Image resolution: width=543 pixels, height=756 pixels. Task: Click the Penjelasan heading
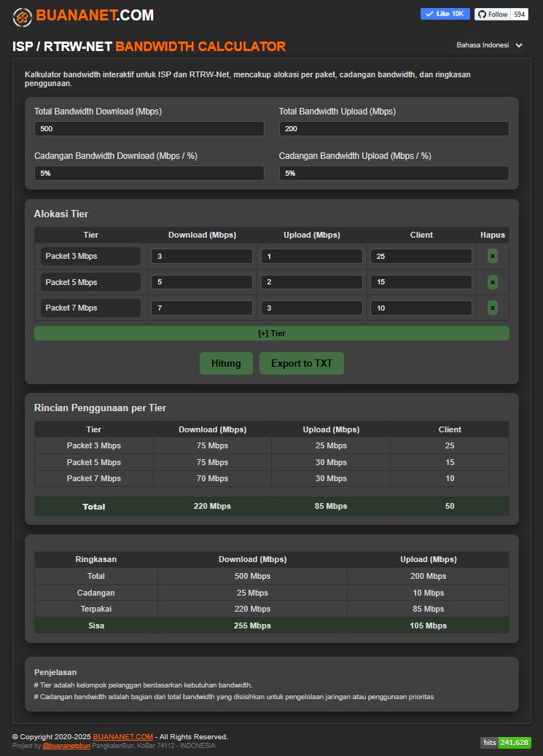pyautogui.click(x=55, y=672)
